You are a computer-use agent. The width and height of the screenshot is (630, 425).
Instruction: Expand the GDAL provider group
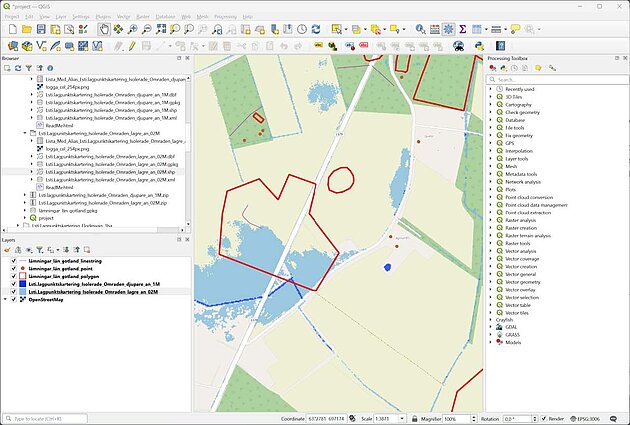[491, 327]
